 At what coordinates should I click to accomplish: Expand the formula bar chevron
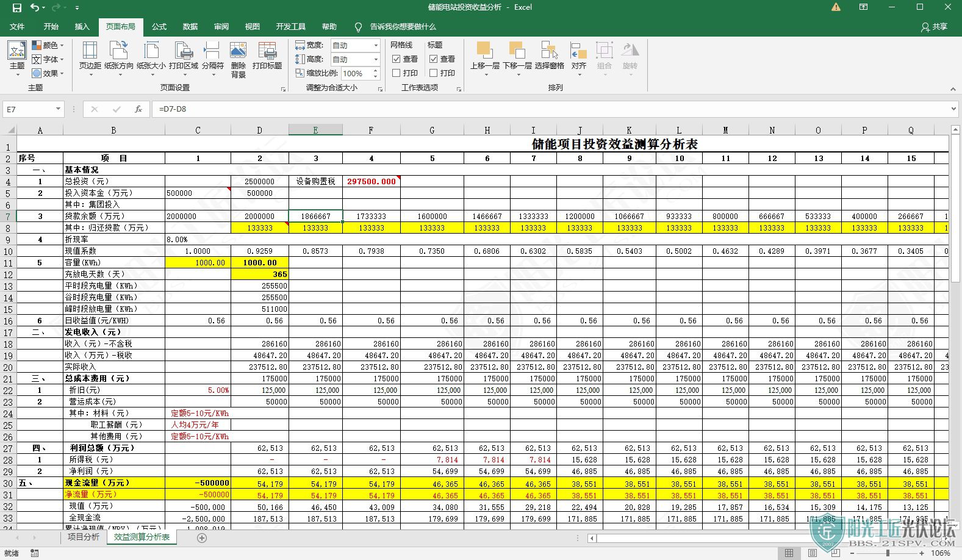(x=954, y=109)
